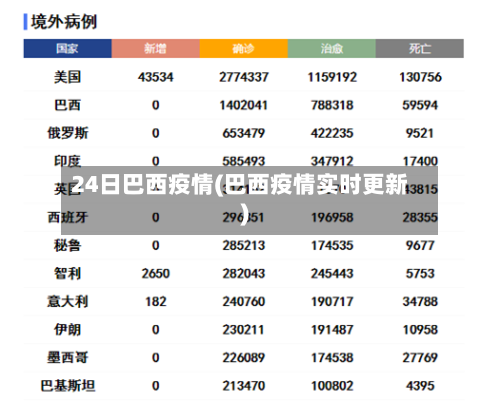Click deaths value 34788
The width and height of the screenshot is (500, 402).
(420, 302)
